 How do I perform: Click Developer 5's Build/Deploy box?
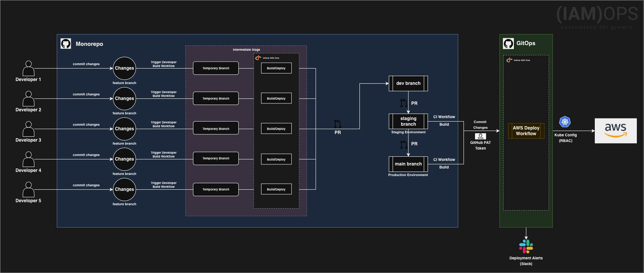(276, 189)
